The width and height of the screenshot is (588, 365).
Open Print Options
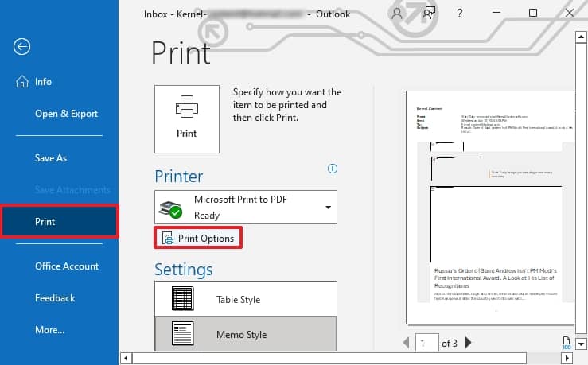pos(198,238)
